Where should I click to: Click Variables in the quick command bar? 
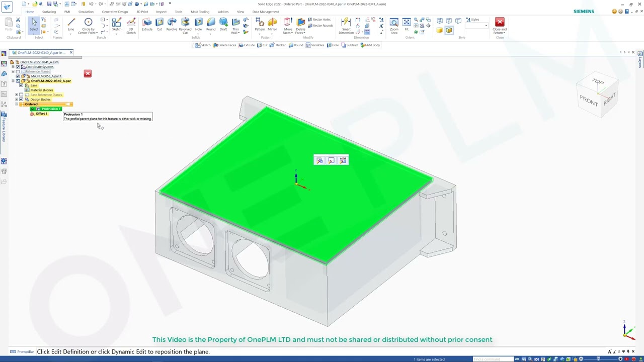(315, 45)
